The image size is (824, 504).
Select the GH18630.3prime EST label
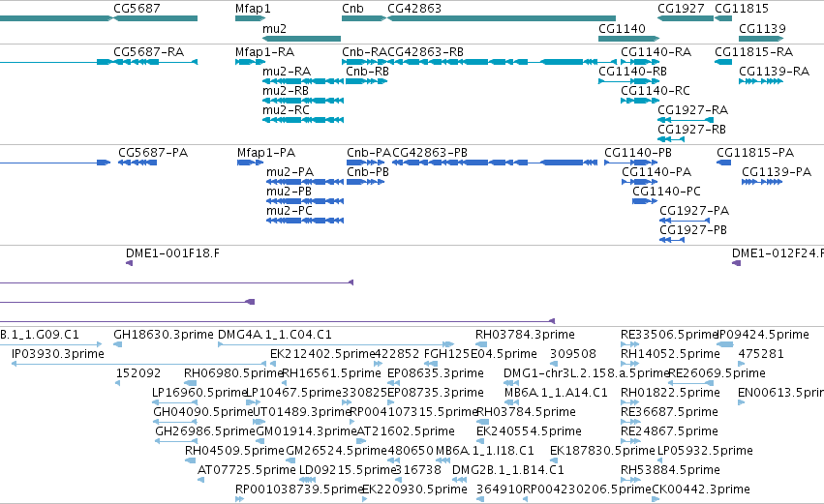click(164, 335)
